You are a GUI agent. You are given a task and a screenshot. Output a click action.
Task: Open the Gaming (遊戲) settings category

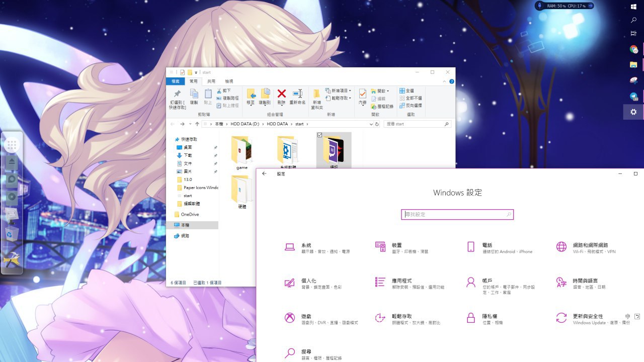click(321, 319)
